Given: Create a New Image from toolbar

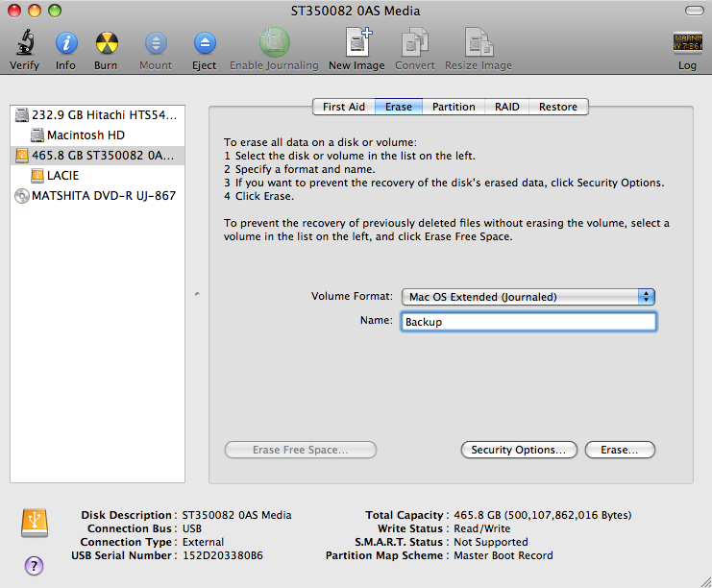Looking at the screenshot, I should pyautogui.click(x=358, y=42).
